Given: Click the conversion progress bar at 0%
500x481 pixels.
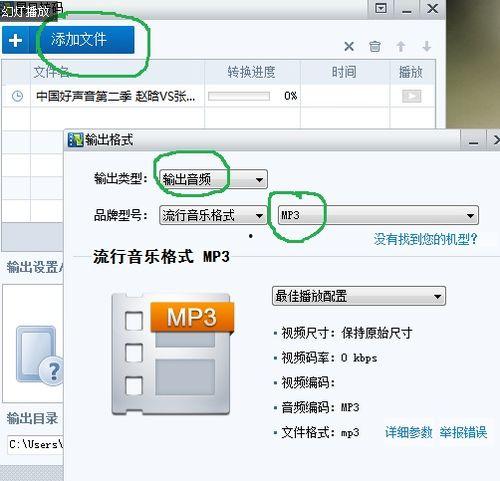Looking at the screenshot, I should pyautogui.click(x=239, y=96).
